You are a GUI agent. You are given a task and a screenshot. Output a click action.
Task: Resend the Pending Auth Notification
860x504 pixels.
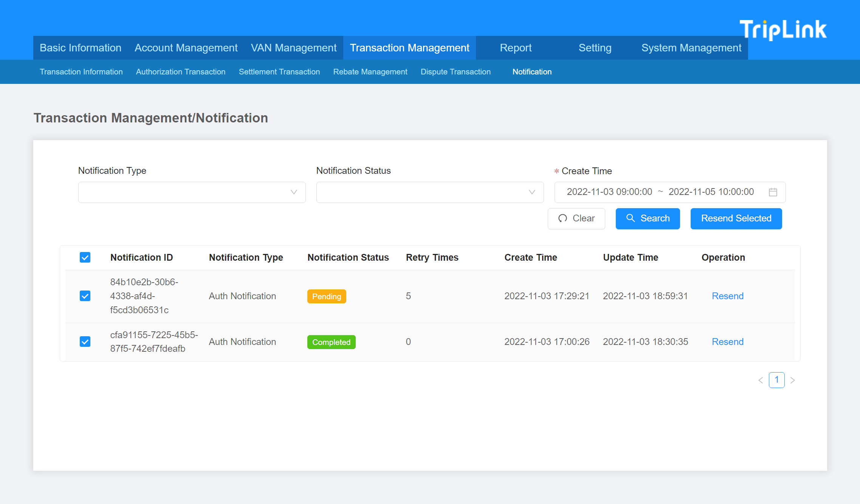coord(727,296)
